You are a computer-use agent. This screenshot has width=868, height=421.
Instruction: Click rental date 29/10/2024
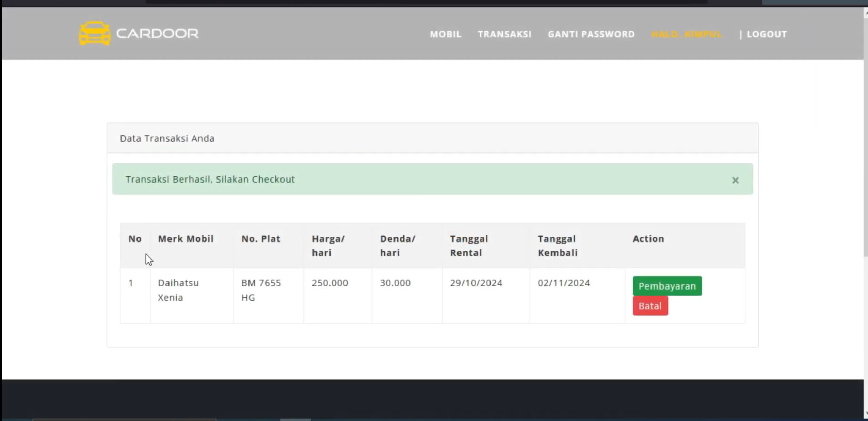(x=476, y=283)
